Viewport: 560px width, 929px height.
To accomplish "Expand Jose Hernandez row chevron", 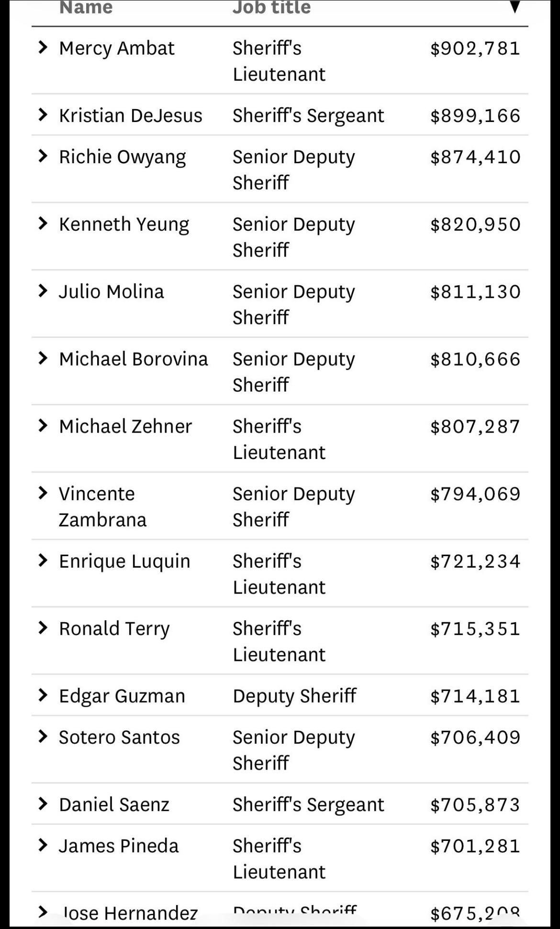I will pyautogui.click(x=43, y=912).
